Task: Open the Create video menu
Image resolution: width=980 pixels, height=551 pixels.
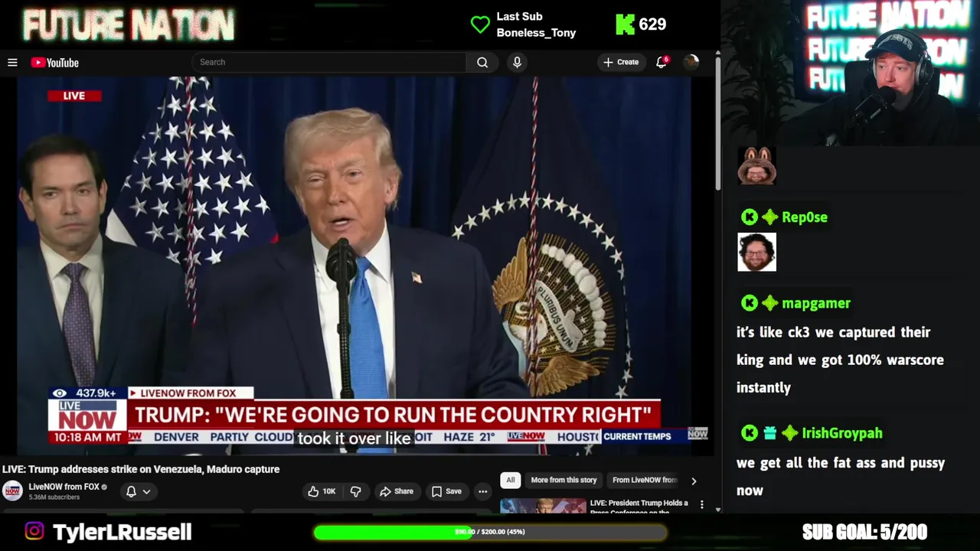Action: tap(621, 62)
